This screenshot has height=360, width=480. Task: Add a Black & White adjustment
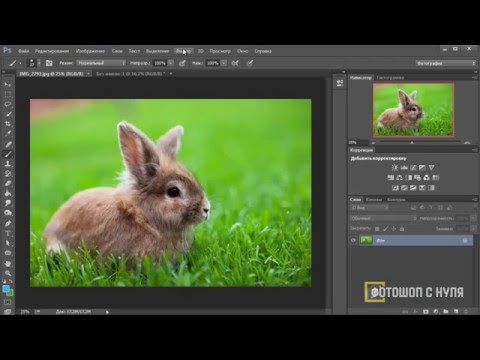[409, 178]
